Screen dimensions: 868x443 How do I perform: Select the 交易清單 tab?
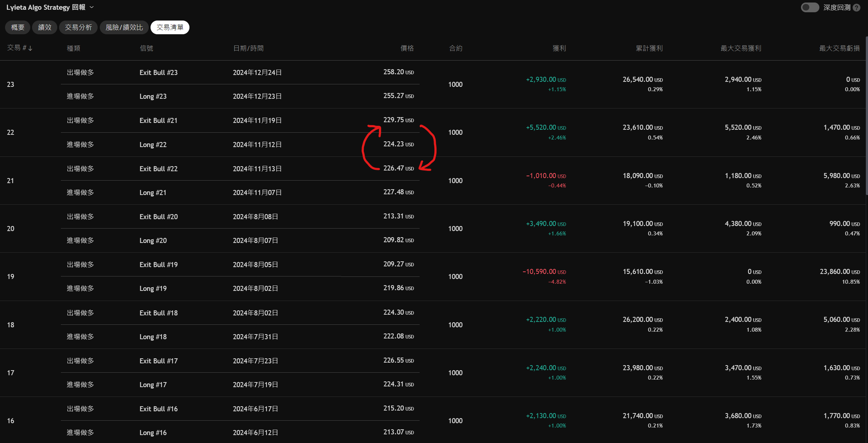coord(170,27)
